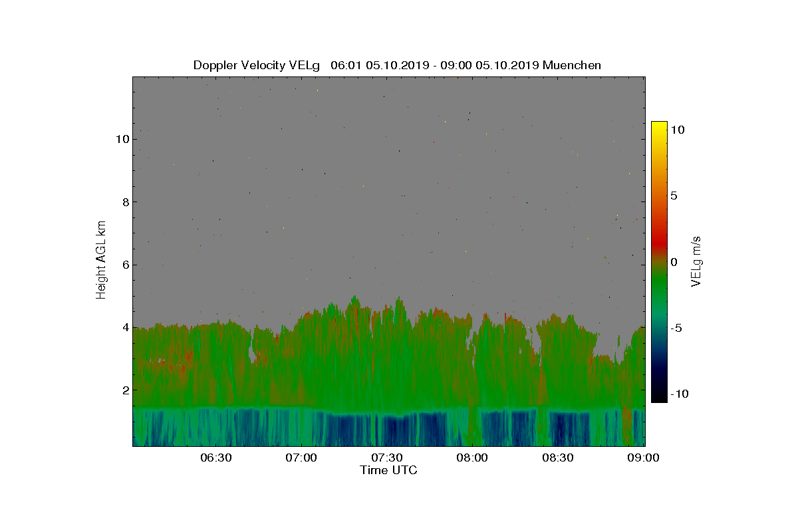Click the 06:30 time tick label
This screenshot has width=798, height=532.
(x=215, y=458)
